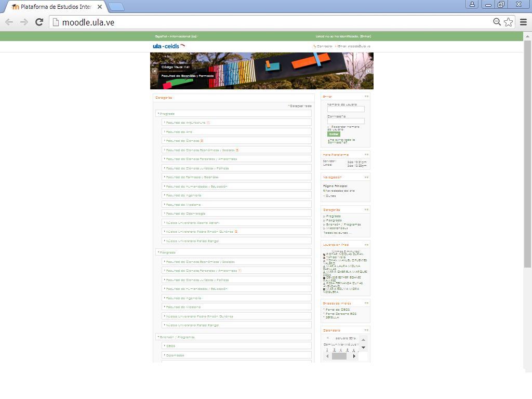Open Facultad de Ciencias Forestales y Ambientales in Pregrado
Viewport: 532px width, 399px height.
[202, 159]
